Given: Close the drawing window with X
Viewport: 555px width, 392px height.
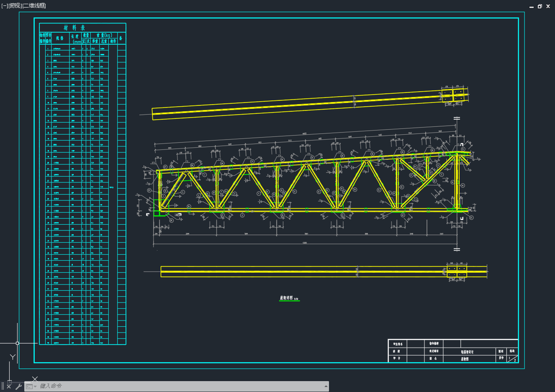Looking at the screenshot, I should (x=548, y=6).
